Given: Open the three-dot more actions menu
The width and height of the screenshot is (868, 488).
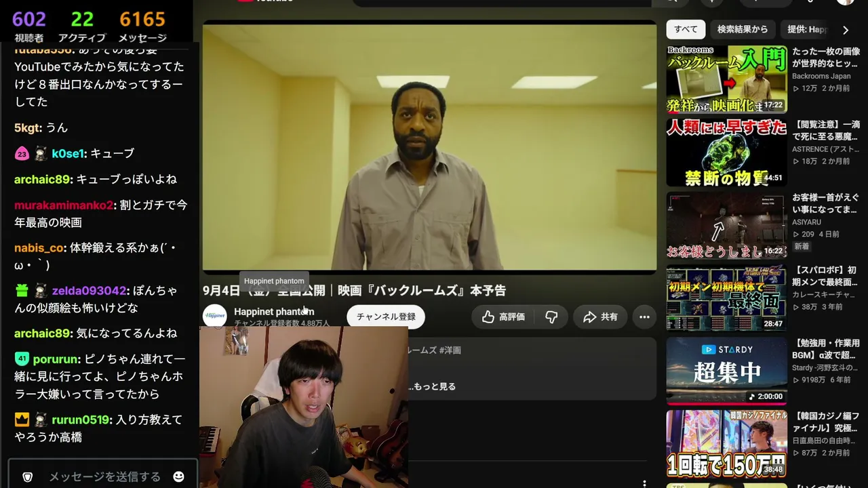Looking at the screenshot, I should [x=644, y=317].
